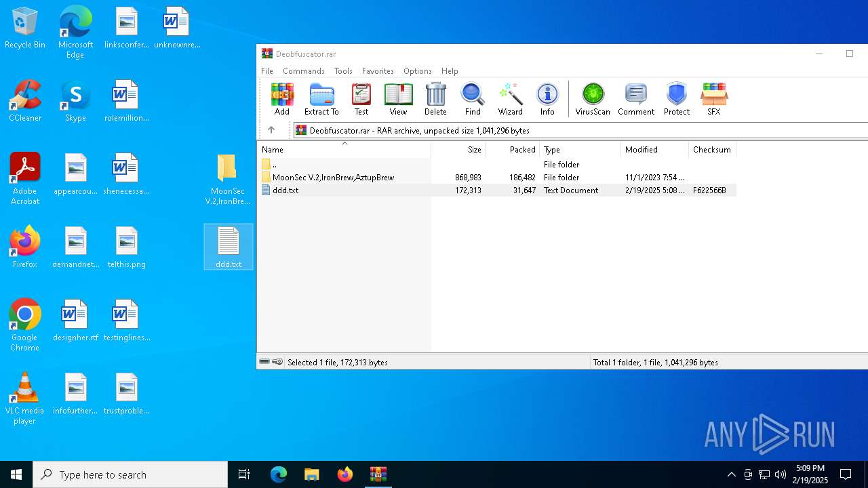The image size is (868, 488).
Task: Select the infofurther... image file
Action: [x=75, y=394]
